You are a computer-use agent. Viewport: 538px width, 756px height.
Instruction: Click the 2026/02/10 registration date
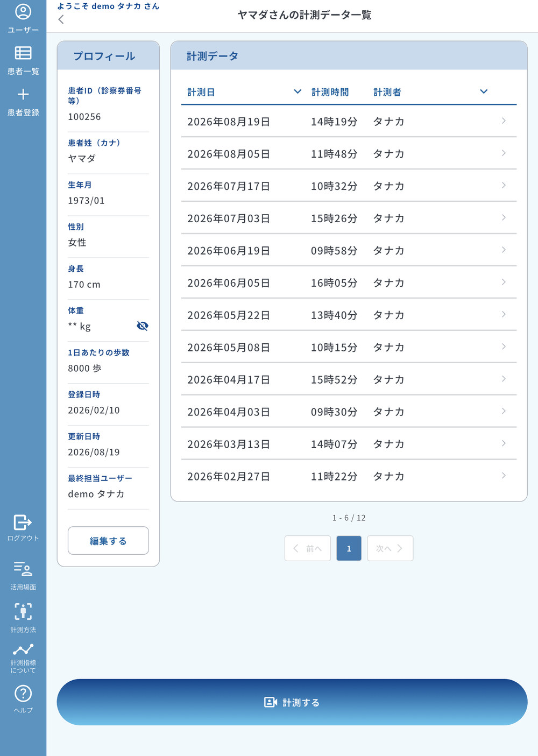click(x=94, y=411)
